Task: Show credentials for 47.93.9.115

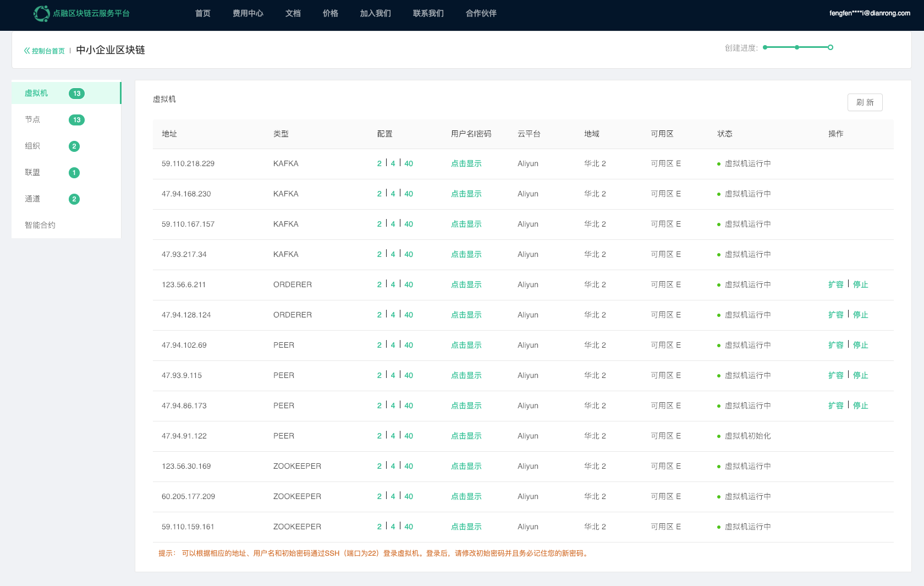Action: (466, 375)
